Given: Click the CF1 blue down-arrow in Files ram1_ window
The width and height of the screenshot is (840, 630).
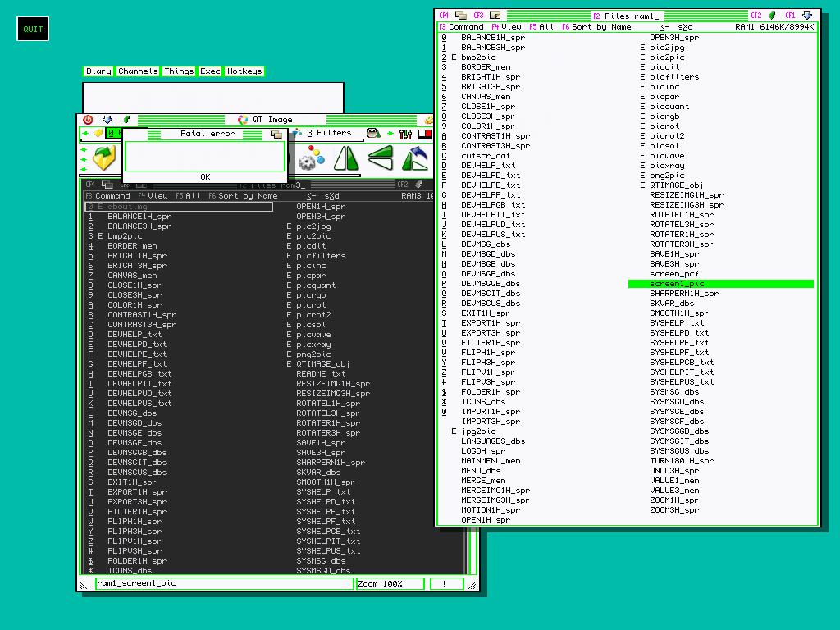Looking at the screenshot, I should (x=807, y=16).
